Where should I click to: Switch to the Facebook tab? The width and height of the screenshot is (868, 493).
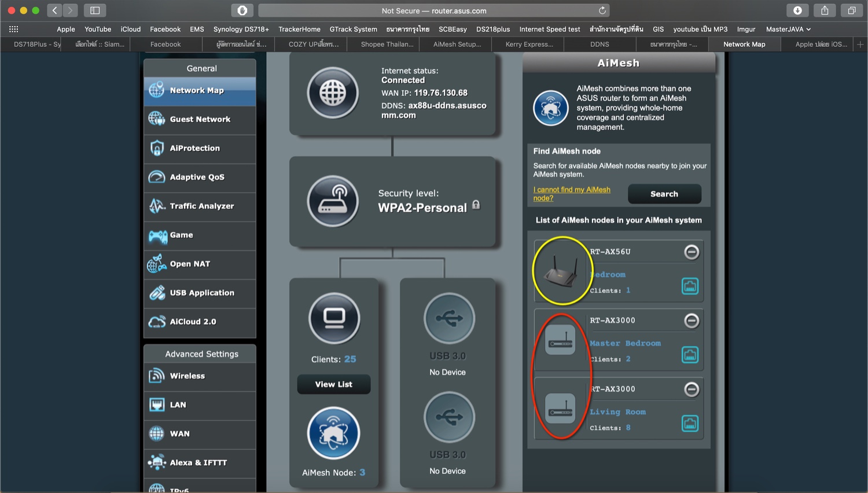(x=165, y=44)
